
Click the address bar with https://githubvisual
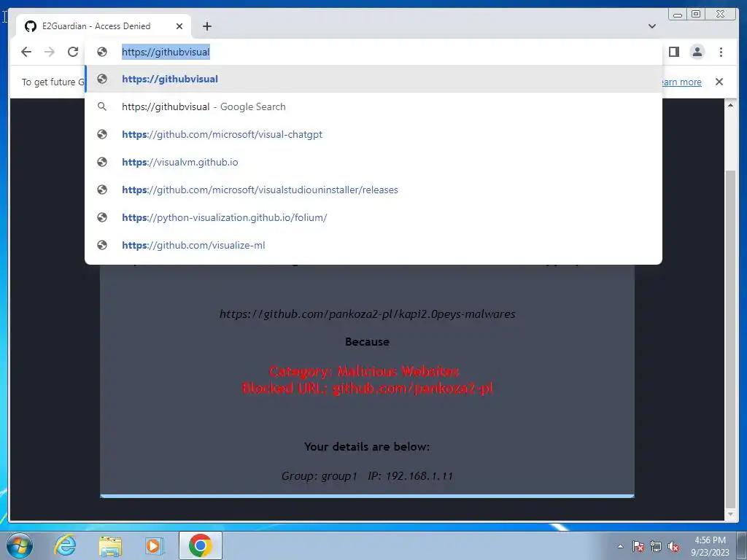[x=373, y=52]
